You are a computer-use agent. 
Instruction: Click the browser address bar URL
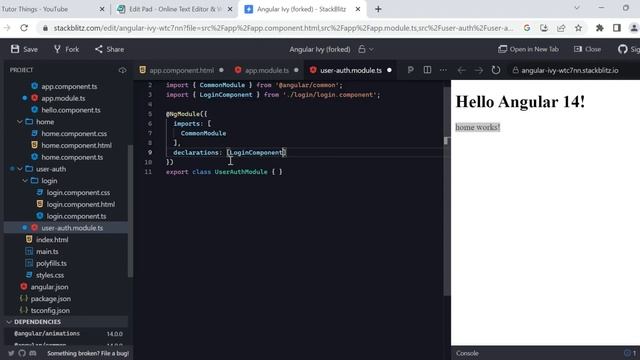click(283, 28)
